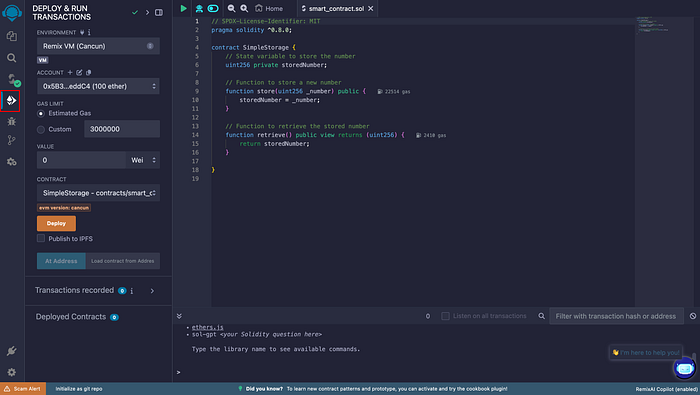The height and width of the screenshot is (395, 700).
Task: Click the info icon next to Environment
Action: point(89,33)
